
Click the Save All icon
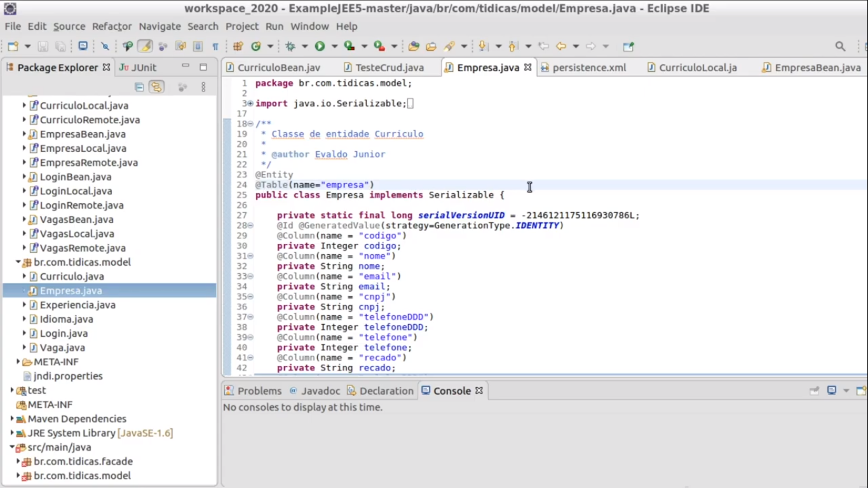pyautogui.click(x=60, y=46)
